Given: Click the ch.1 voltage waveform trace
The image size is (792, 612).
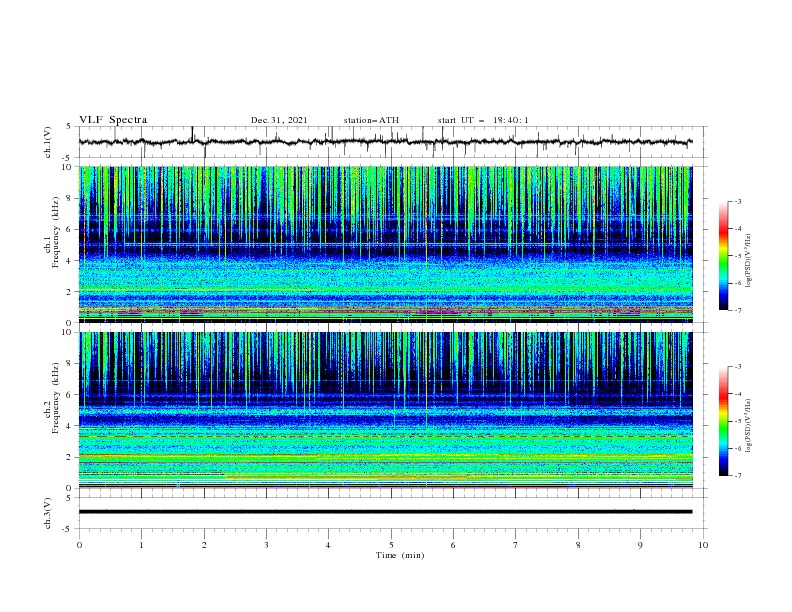Looking at the screenshot, I should click(386, 142).
